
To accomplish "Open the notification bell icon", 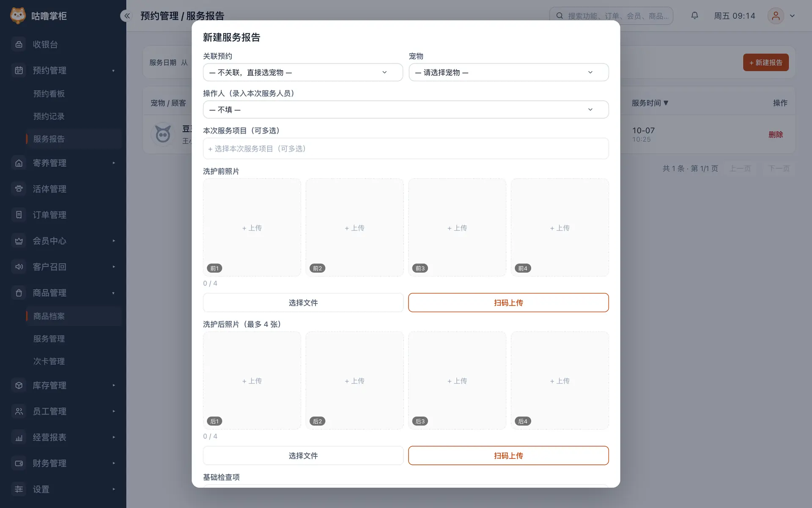I will tap(694, 16).
